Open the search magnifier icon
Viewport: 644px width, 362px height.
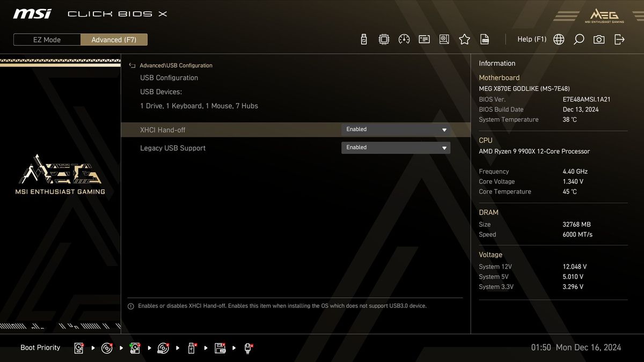(x=579, y=39)
